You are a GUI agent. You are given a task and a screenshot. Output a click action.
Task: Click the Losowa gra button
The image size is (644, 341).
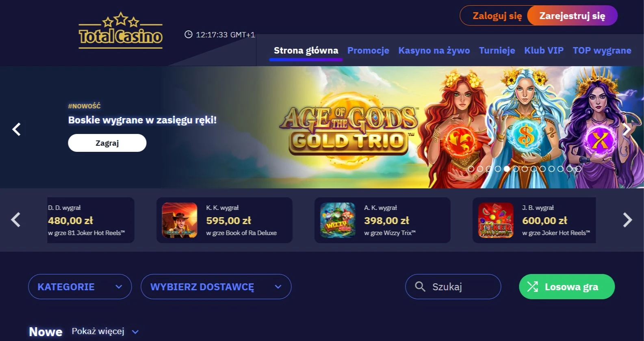(567, 287)
